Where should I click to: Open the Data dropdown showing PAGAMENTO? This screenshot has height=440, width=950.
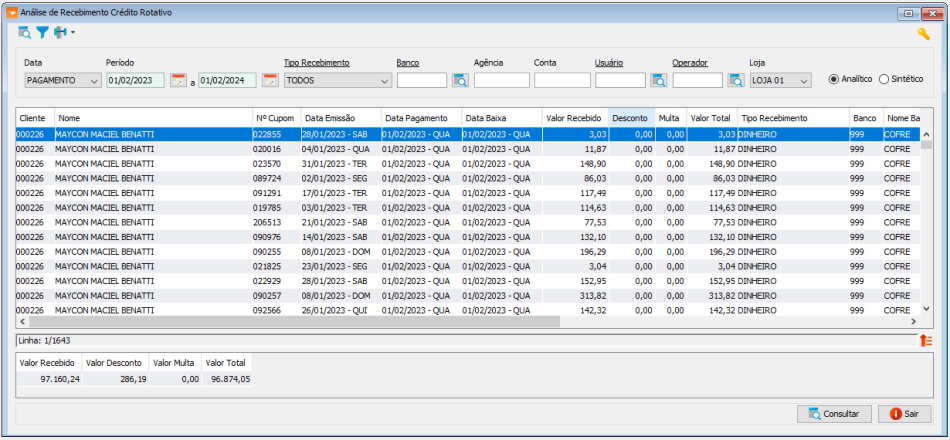pyautogui.click(x=62, y=80)
